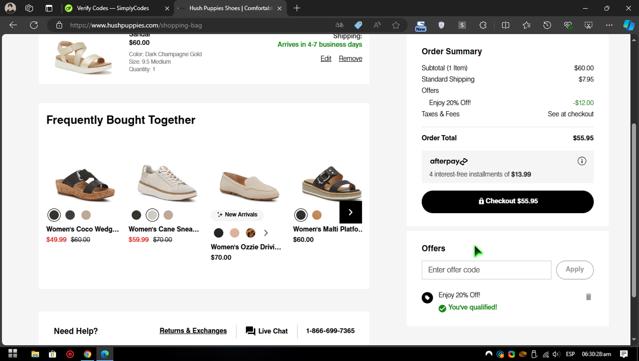This screenshot has height=361, width=639.
Task: Reload the Hush Puppies page
Action: pyautogui.click(x=34, y=25)
